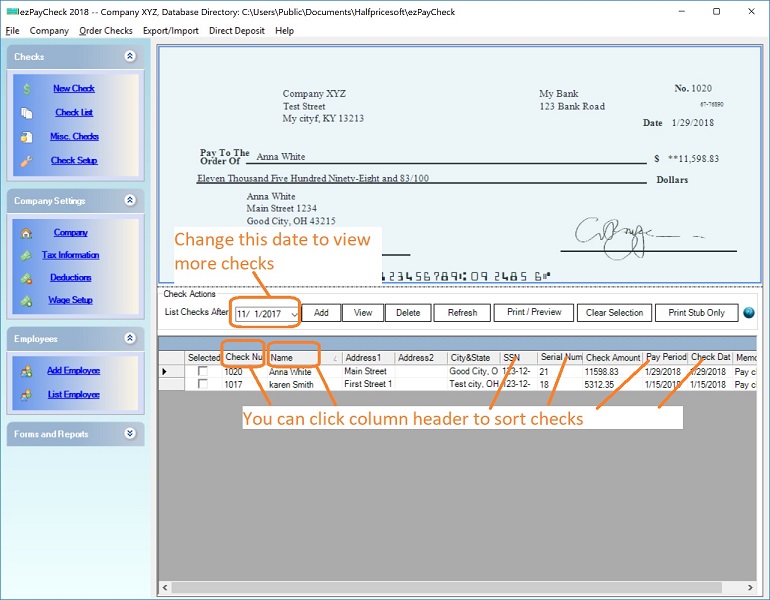
Task: Open the List Employee link
Action: 74,394
